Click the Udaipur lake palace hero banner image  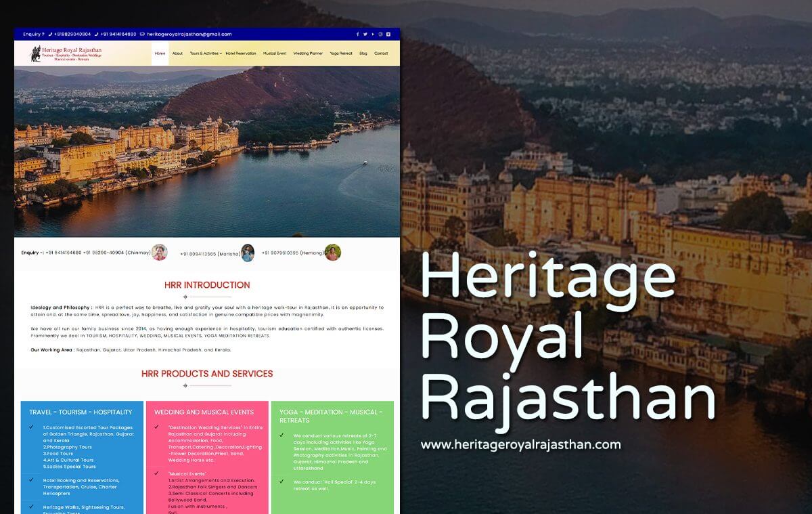pyautogui.click(x=207, y=152)
